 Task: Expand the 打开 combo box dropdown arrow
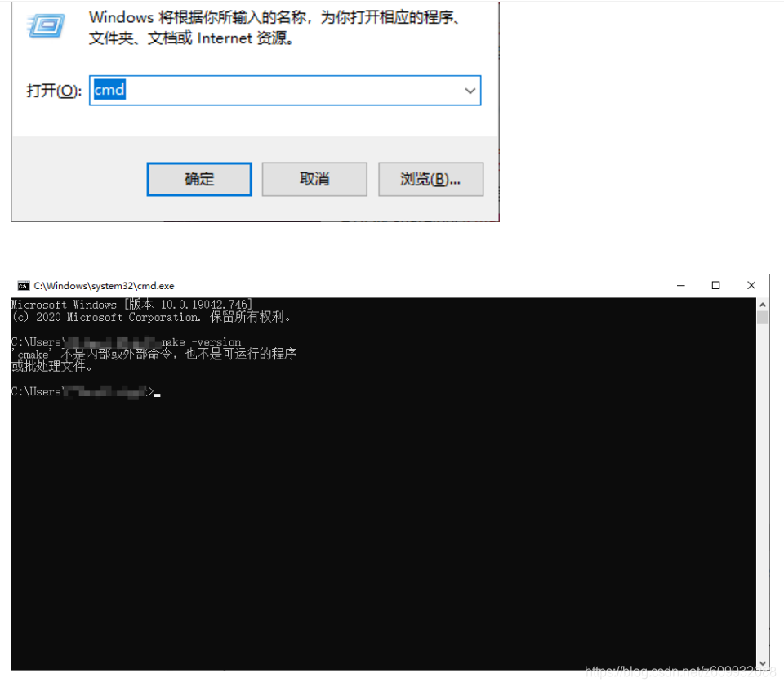click(470, 91)
